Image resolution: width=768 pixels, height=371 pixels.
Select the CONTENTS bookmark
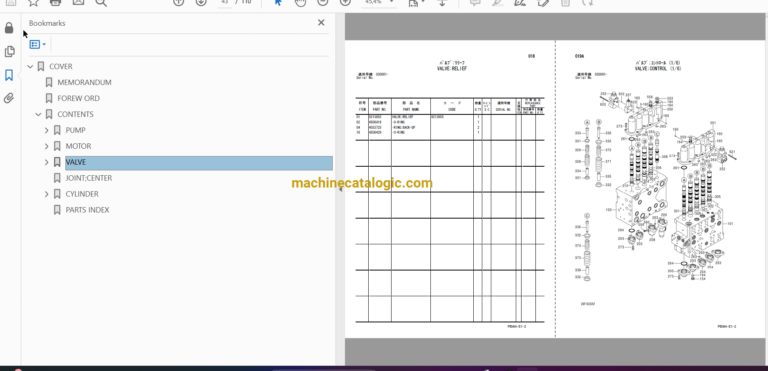tap(75, 114)
